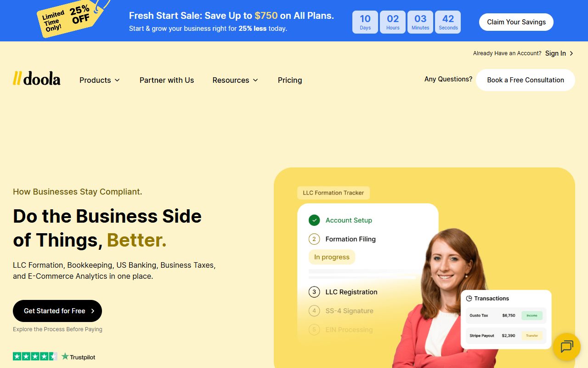This screenshot has height=368, width=588.
Task: Click the Gusto Tax transaction row
Action: [506, 316]
